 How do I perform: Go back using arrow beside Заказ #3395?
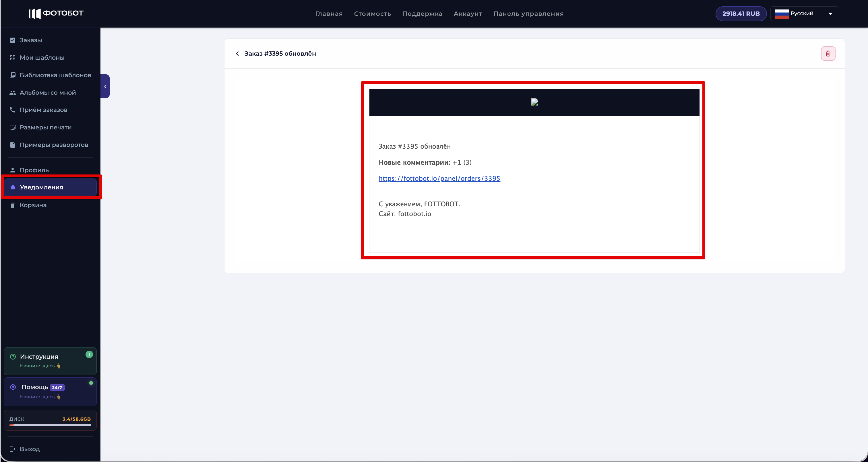[237, 54]
